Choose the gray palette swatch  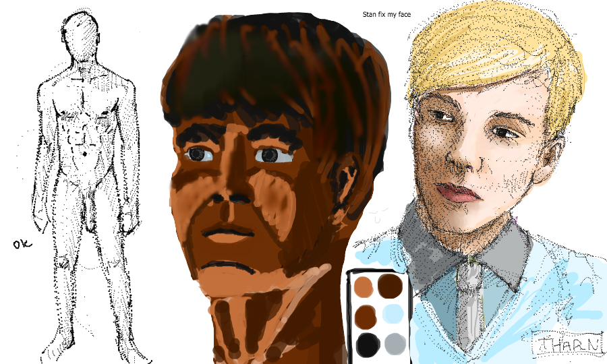395,345
